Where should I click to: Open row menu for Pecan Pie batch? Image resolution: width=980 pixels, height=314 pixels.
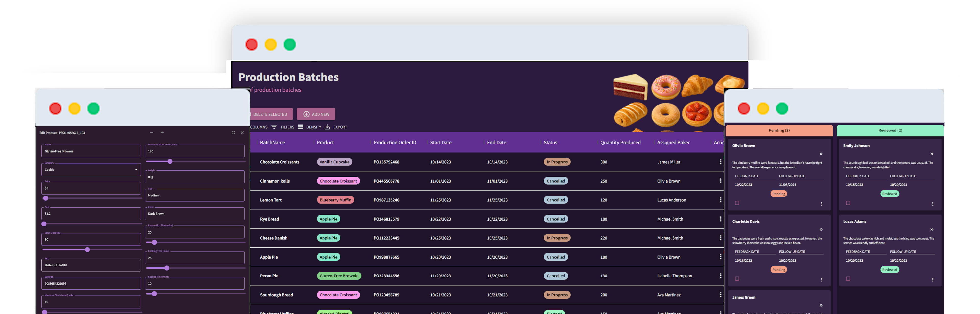(721, 276)
